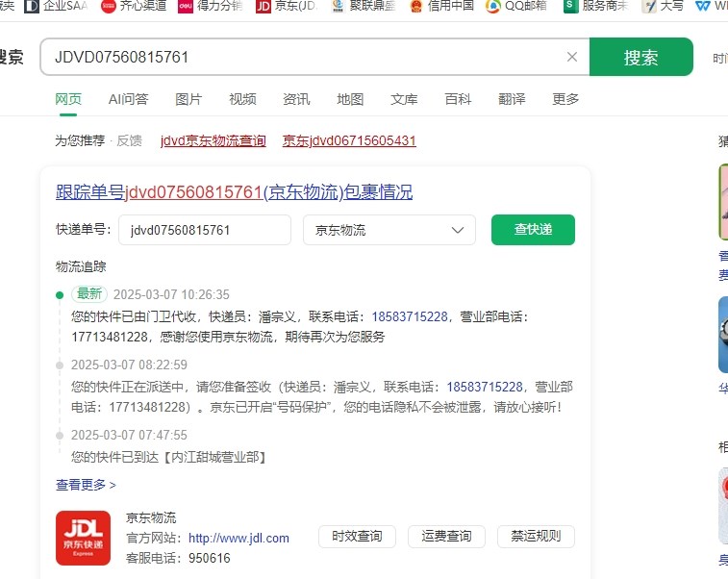
Task: Clear the search box with the X icon
Action: pos(572,57)
